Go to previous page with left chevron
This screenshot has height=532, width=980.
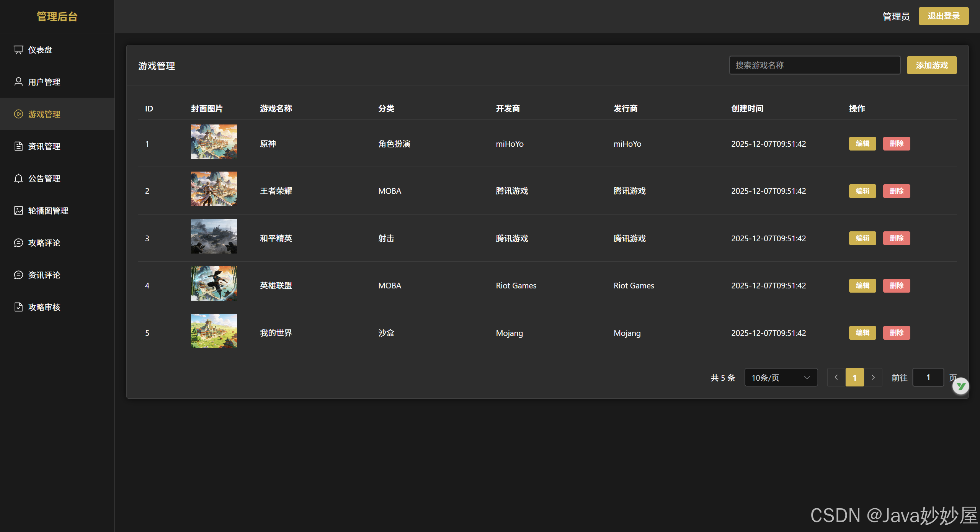coord(836,378)
